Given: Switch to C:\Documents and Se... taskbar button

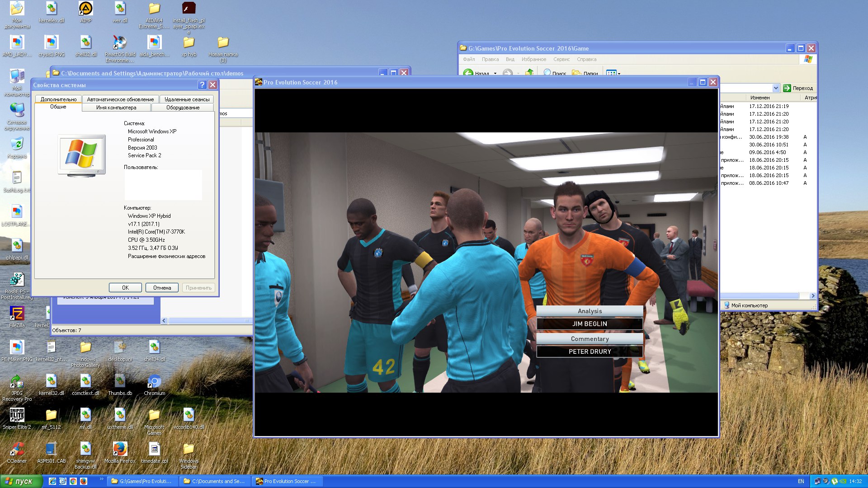Looking at the screenshot, I should coord(215,481).
